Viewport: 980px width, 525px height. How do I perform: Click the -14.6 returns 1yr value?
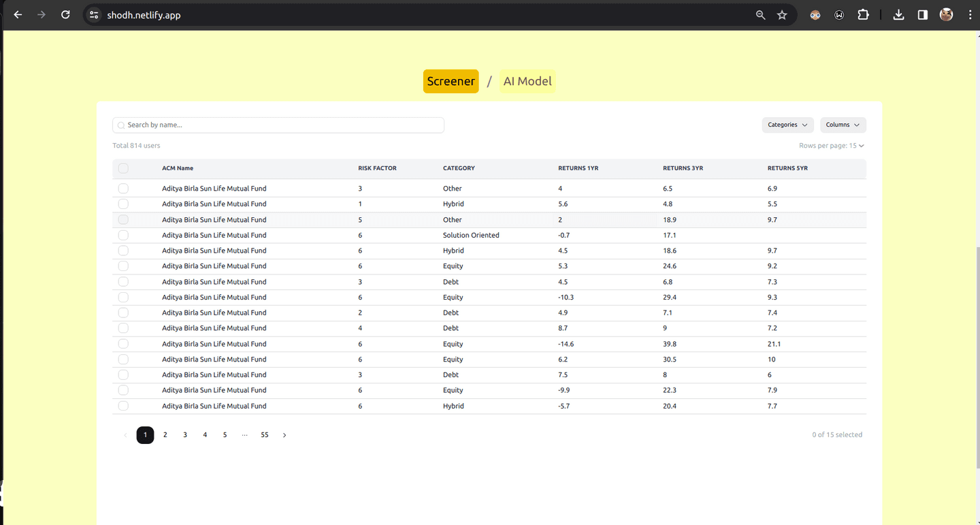[x=566, y=344]
